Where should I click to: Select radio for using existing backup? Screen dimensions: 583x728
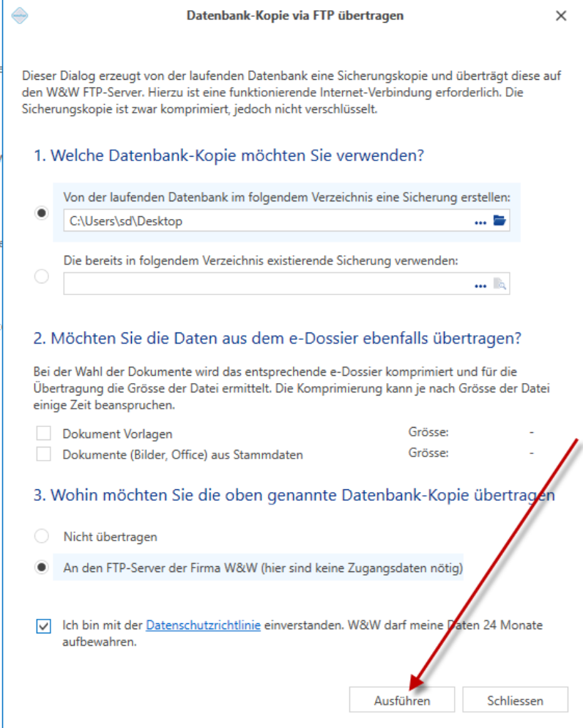coord(42,276)
